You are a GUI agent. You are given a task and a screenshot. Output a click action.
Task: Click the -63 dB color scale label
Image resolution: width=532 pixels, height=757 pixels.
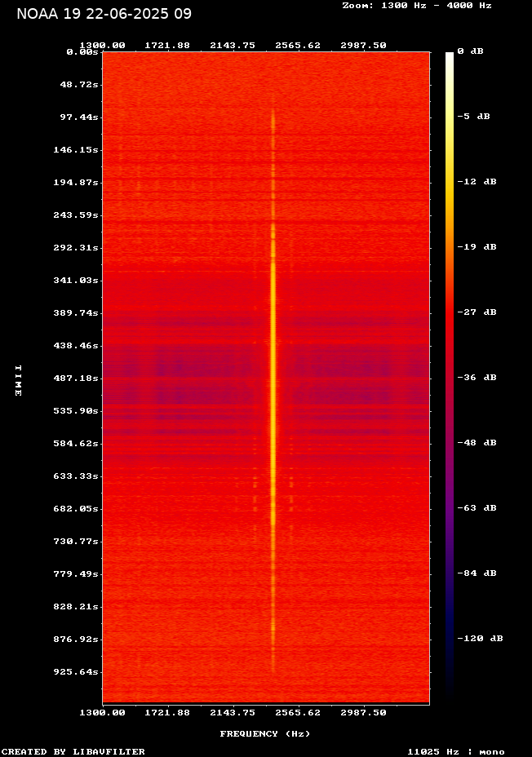[477, 508]
